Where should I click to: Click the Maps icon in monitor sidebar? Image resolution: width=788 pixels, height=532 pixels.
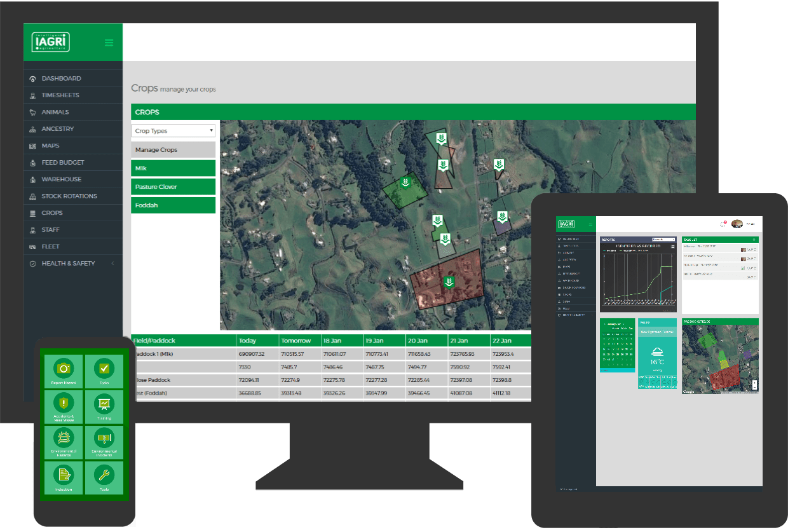(x=32, y=146)
